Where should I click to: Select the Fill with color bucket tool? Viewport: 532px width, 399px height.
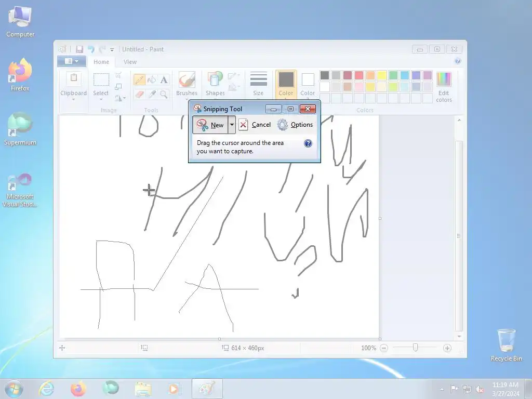pos(152,79)
